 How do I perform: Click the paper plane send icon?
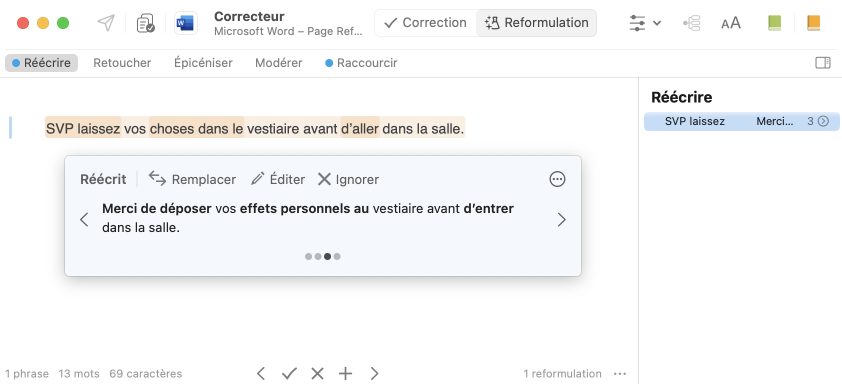point(106,23)
